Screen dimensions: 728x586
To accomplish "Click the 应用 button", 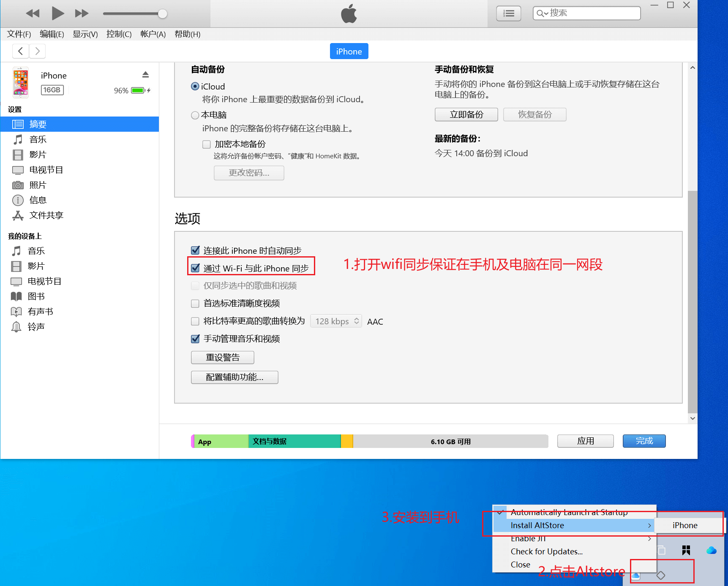I will pyautogui.click(x=586, y=441).
